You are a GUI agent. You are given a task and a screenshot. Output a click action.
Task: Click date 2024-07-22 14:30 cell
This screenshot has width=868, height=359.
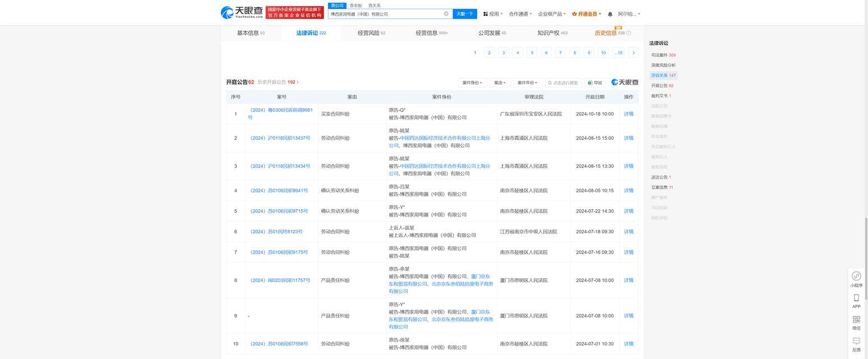(595, 211)
